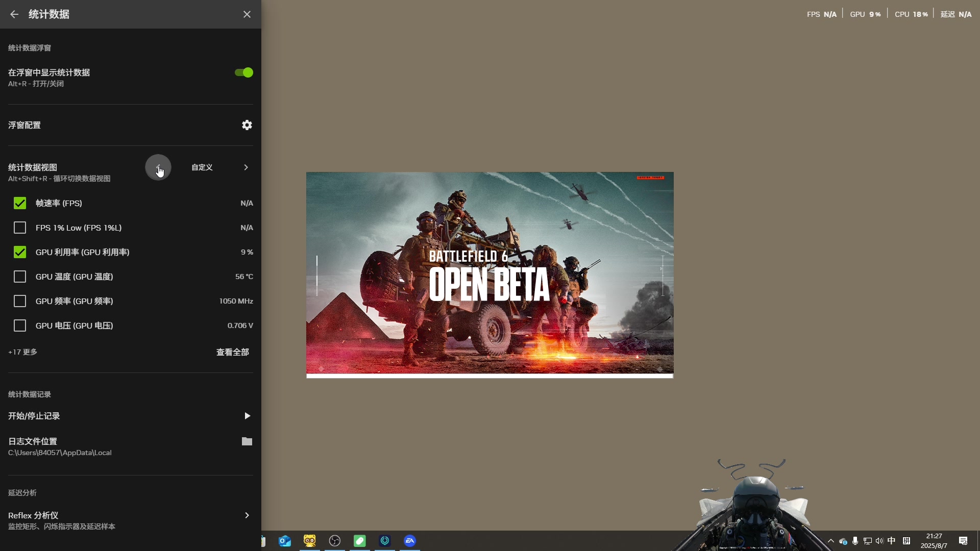
Task: Click CPU 18% in the overlay stats bar
Action: (x=912, y=14)
